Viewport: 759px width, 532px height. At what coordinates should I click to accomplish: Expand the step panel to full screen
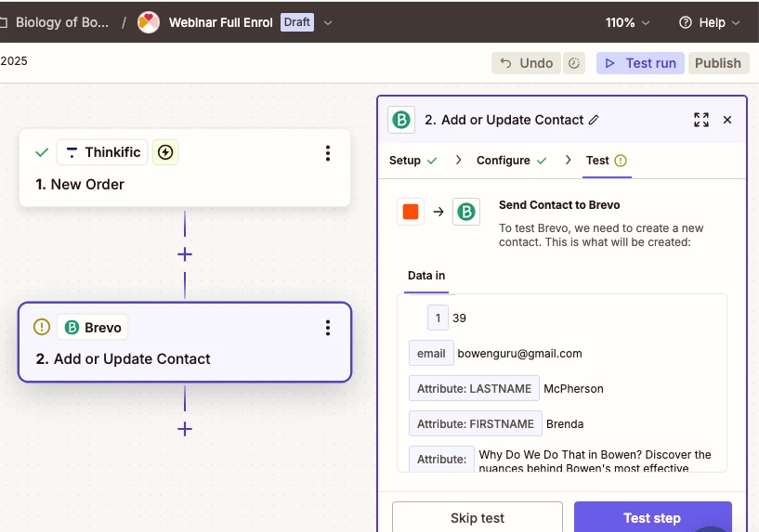[701, 120]
